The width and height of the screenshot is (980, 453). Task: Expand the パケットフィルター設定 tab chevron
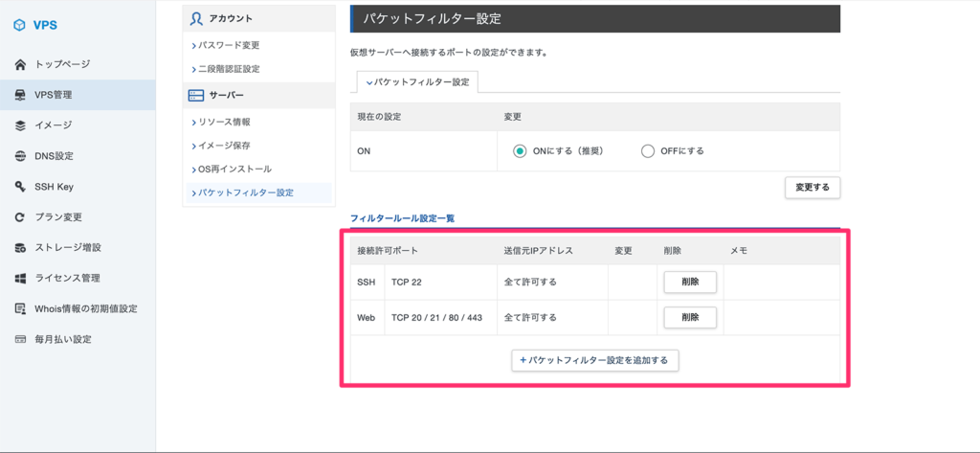[368, 82]
